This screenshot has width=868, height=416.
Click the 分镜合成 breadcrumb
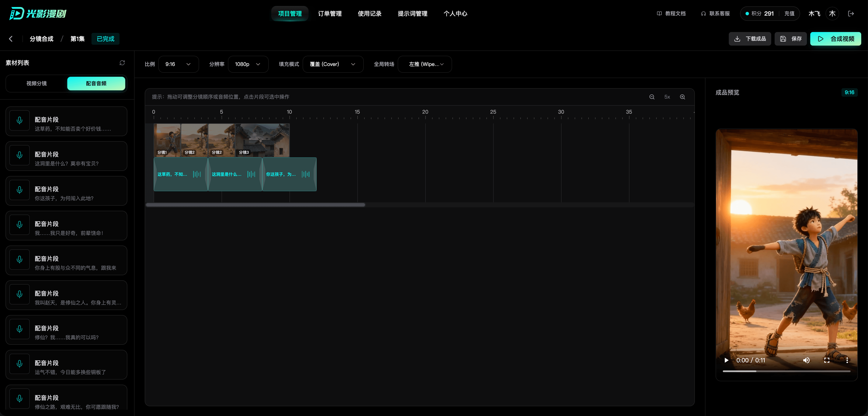(x=41, y=39)
